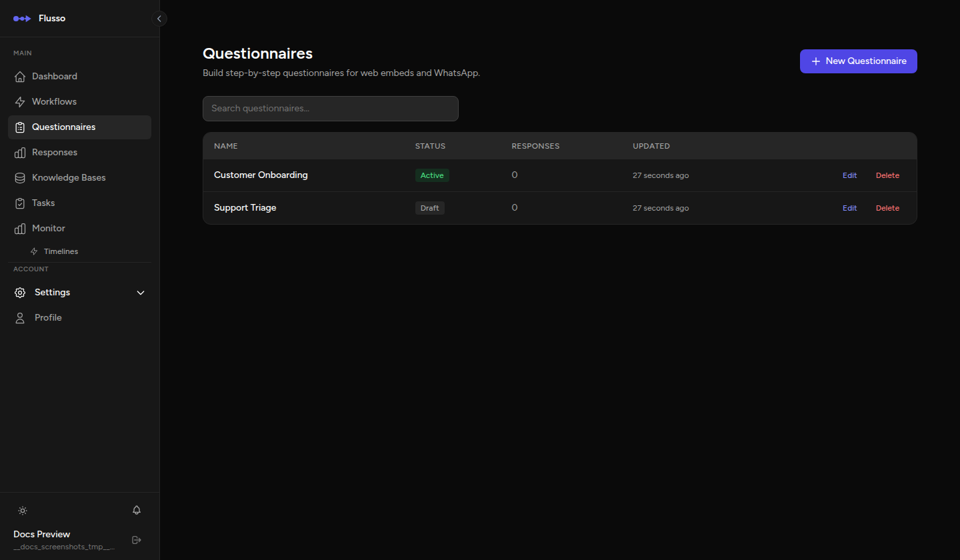The width and height of the screenshot is (960, 560).
Task: Click the plus icon on New Questionnaire
Action: click(816, 61)
